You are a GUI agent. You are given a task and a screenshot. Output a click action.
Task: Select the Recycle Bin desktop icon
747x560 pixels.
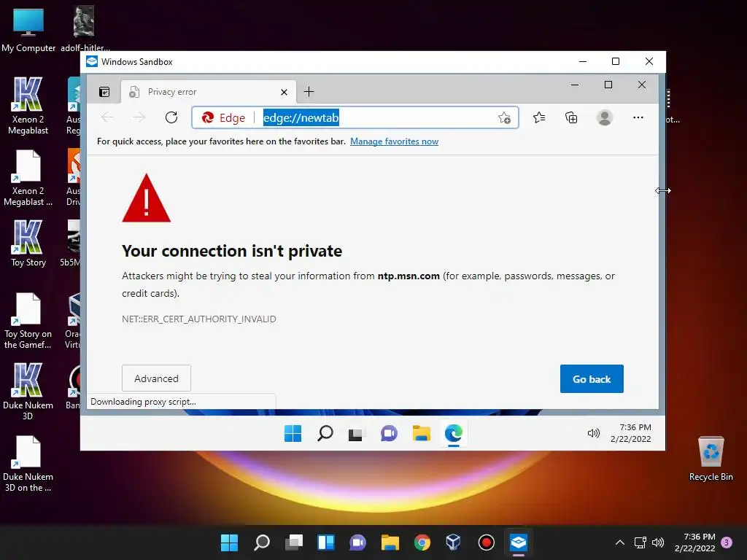711,459
